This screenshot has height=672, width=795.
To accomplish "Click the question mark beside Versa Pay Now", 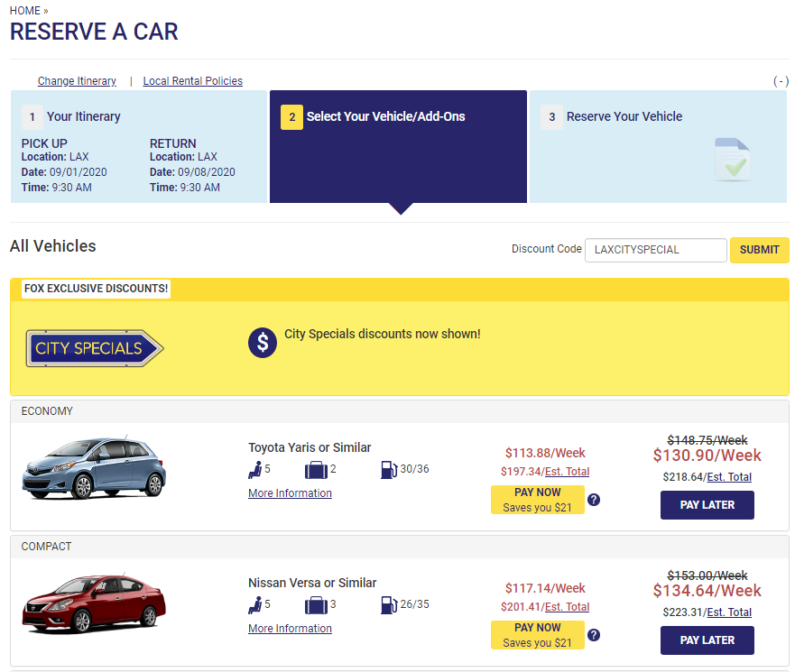I will (594, 634).
